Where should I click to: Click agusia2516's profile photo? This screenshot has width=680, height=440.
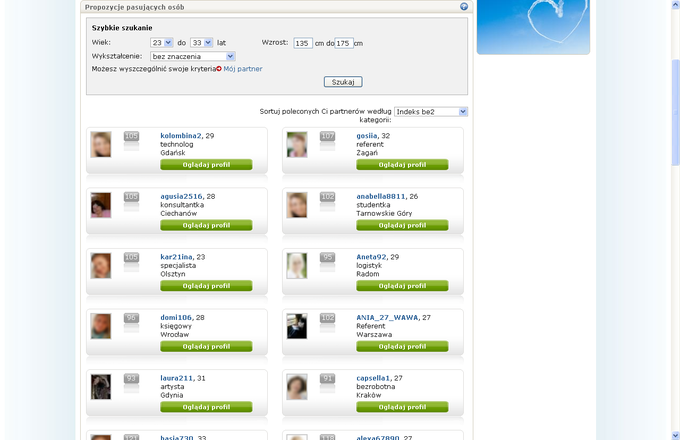101,205
